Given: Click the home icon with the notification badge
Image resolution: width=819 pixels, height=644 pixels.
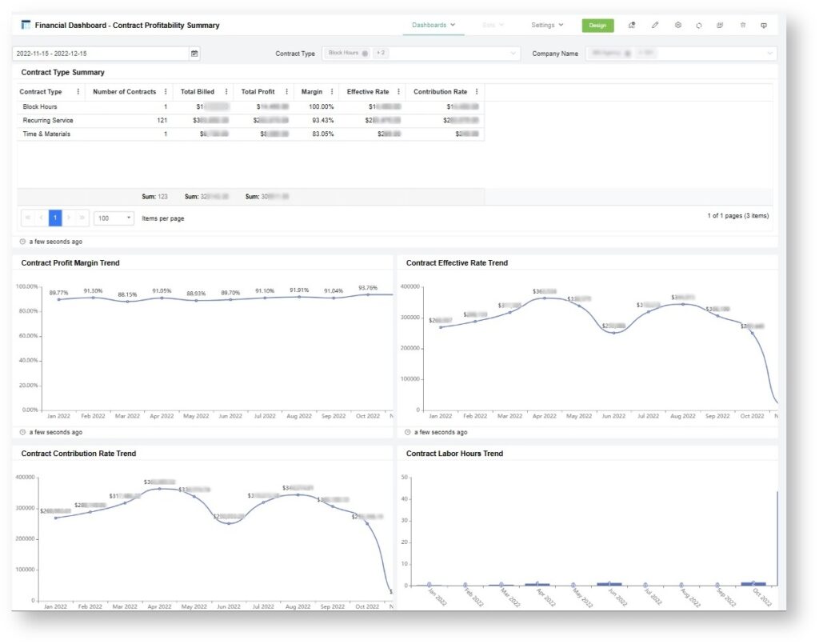Looking at the screenshot, I should [x=632, y=25].
